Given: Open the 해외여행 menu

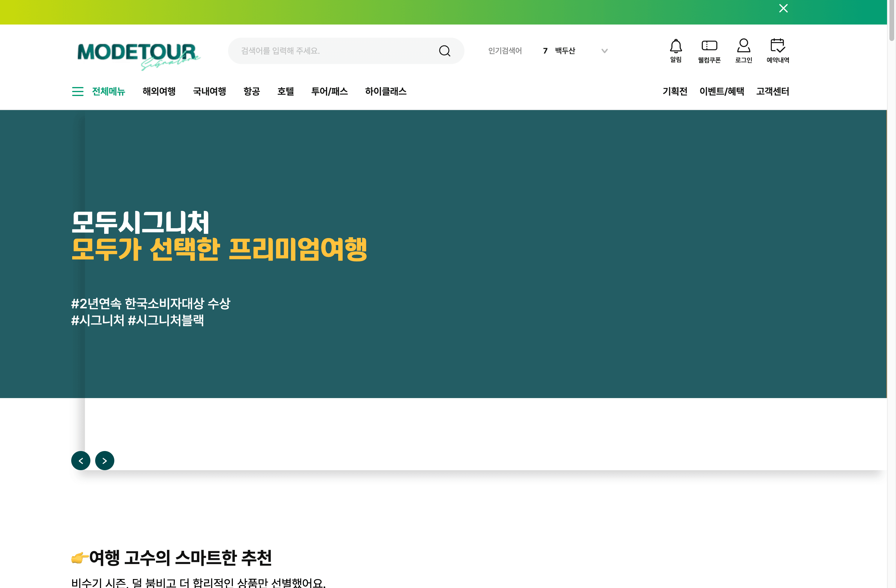Looking at the screenshot, I should [159, 92].
